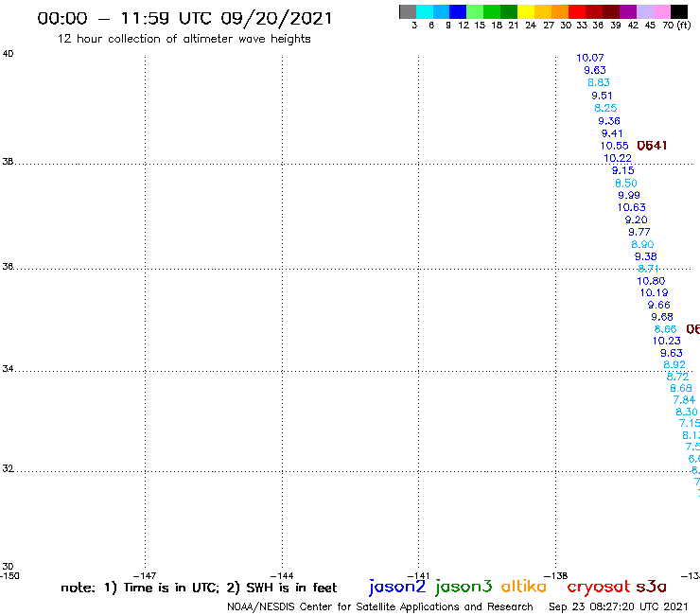Click the 9.15 wave height value
700x615 pixels.
pyautogui.click(x=622, y=170)
